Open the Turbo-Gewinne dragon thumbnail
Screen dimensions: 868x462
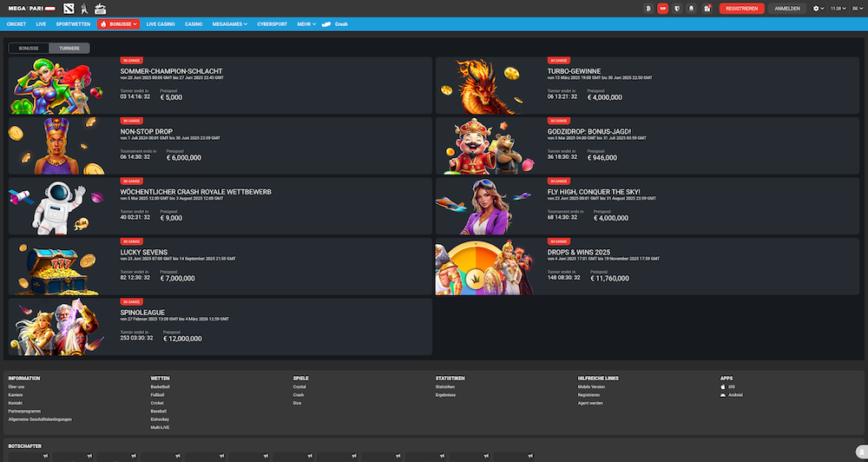[x=483, y=85]
